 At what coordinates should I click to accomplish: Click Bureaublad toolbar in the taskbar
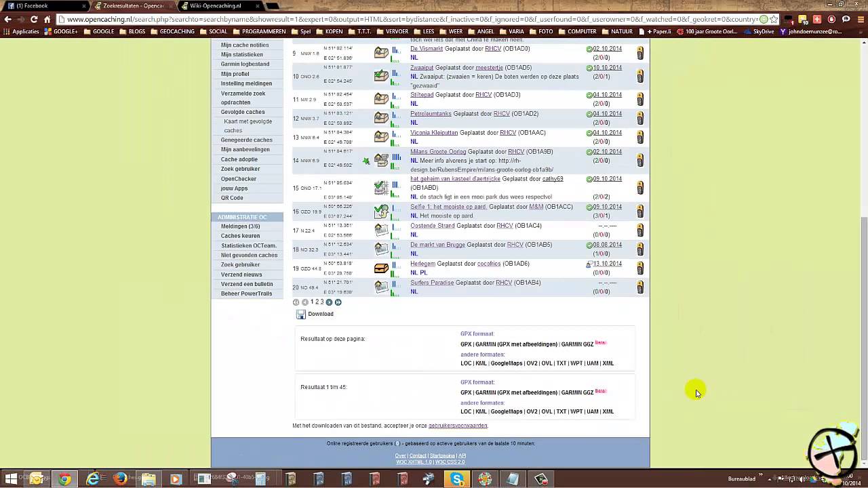pos(741,479)
